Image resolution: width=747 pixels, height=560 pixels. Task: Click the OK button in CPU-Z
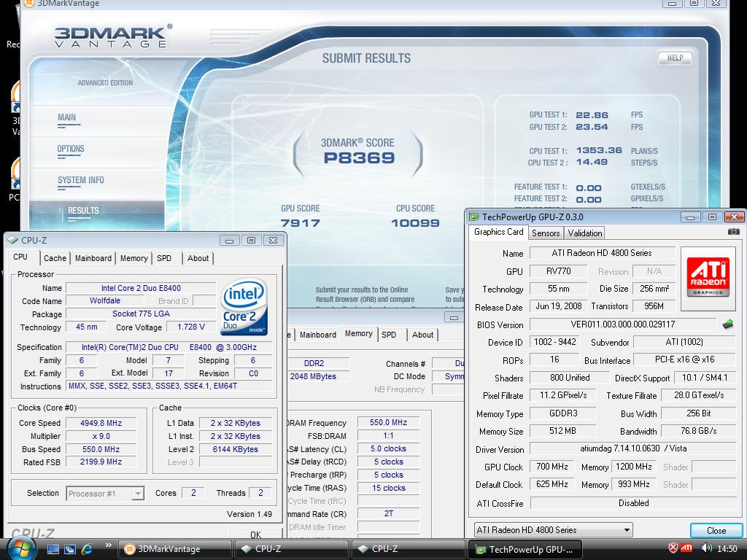[256, 534]
